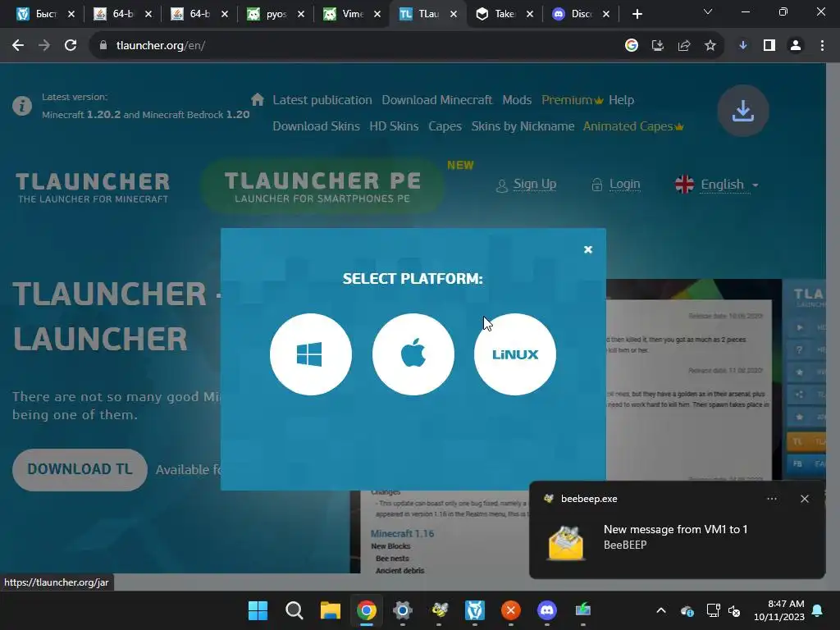Click the round download icon on the page

(743, 111)
